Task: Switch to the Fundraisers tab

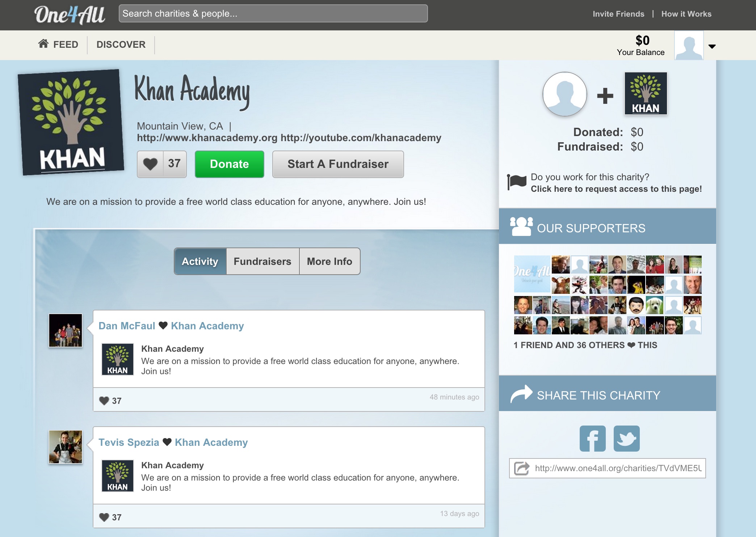Action: (x=262, y=261)
